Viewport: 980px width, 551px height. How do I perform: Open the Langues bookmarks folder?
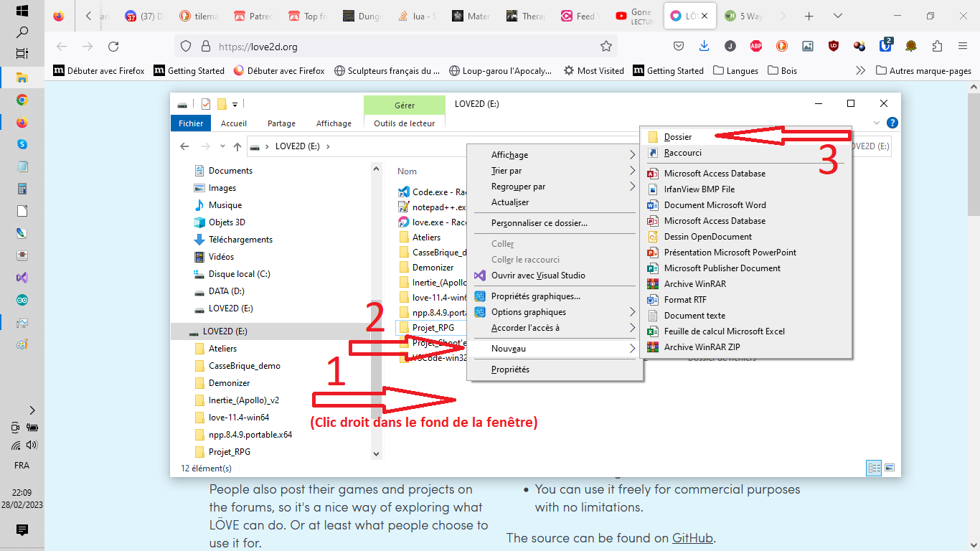pyautogui.click(x=736, y=70)
